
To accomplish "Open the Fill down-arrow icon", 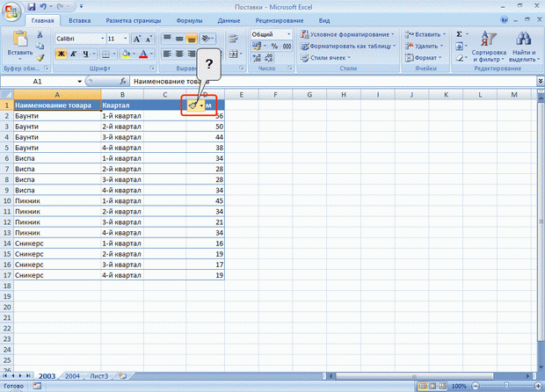I will (459, 46).
